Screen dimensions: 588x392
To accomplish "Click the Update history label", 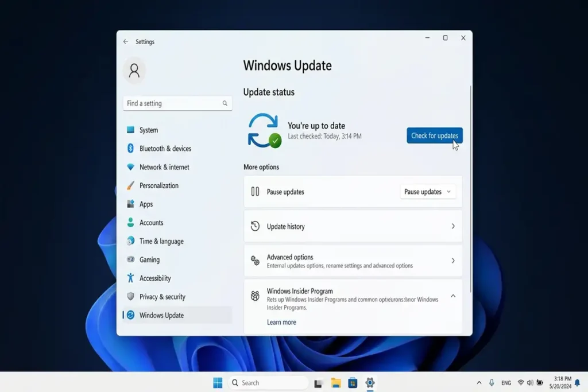I will (286, 226).
